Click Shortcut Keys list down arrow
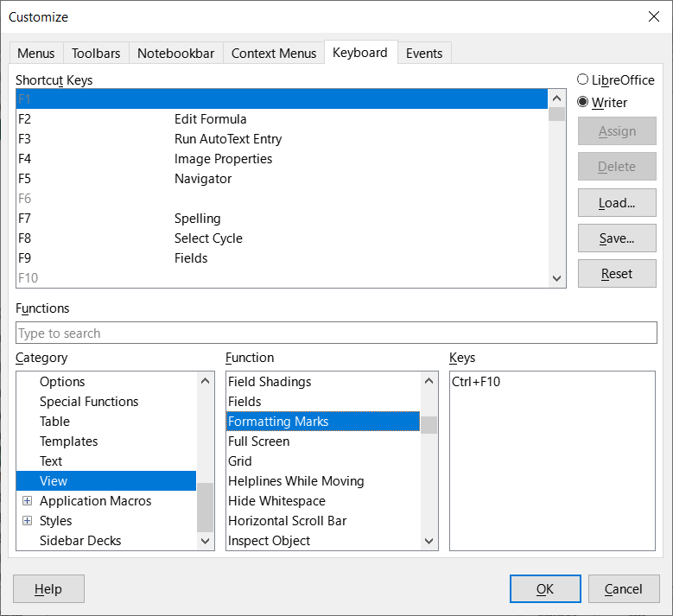Viewport: 673px width, 616px height. click(556, 278)
